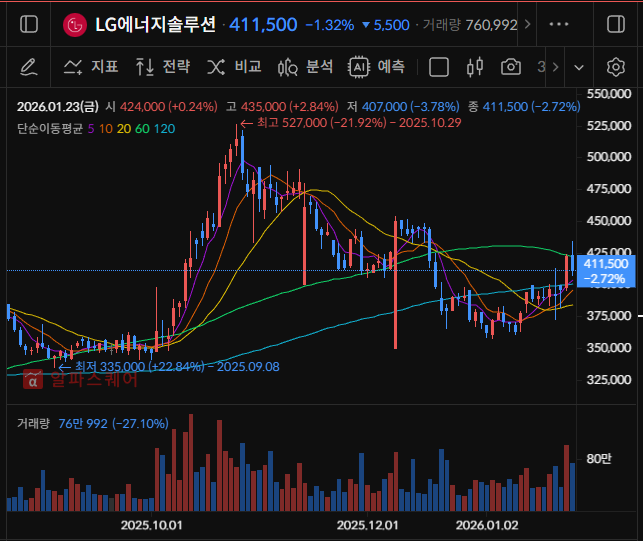Image resolution: width=643 pixels, height=541 pixels.
Task: Click the 최저 335,000 low marker label
Action: click(169, 366)
